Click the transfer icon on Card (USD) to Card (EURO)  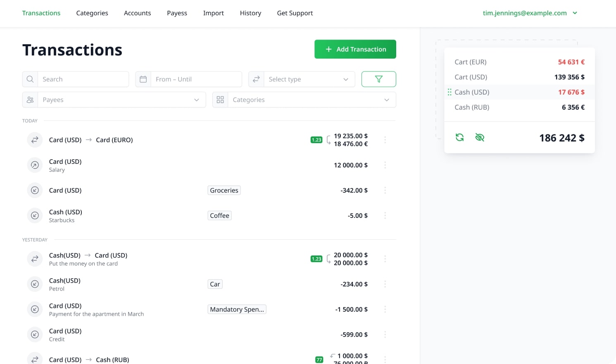35,140
